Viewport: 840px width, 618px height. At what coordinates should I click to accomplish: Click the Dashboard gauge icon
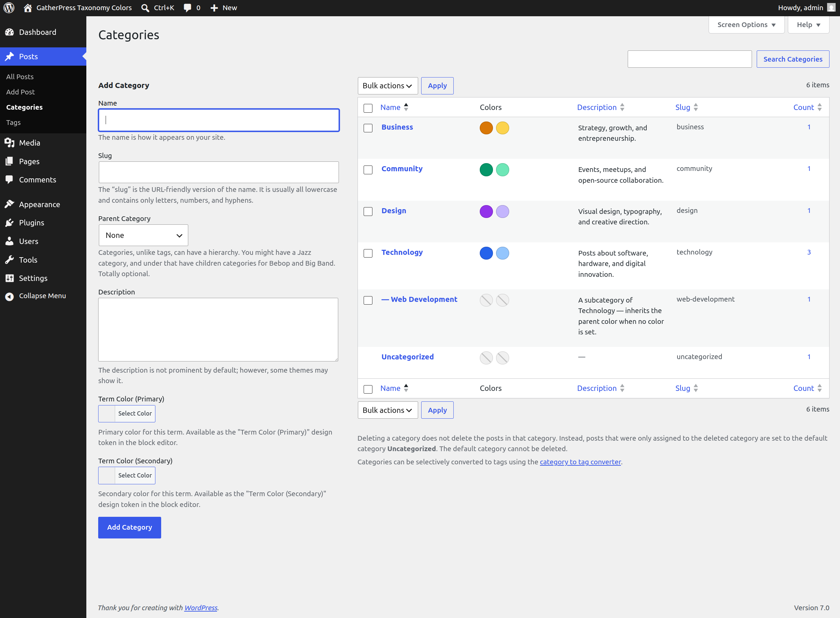(10, 32)
